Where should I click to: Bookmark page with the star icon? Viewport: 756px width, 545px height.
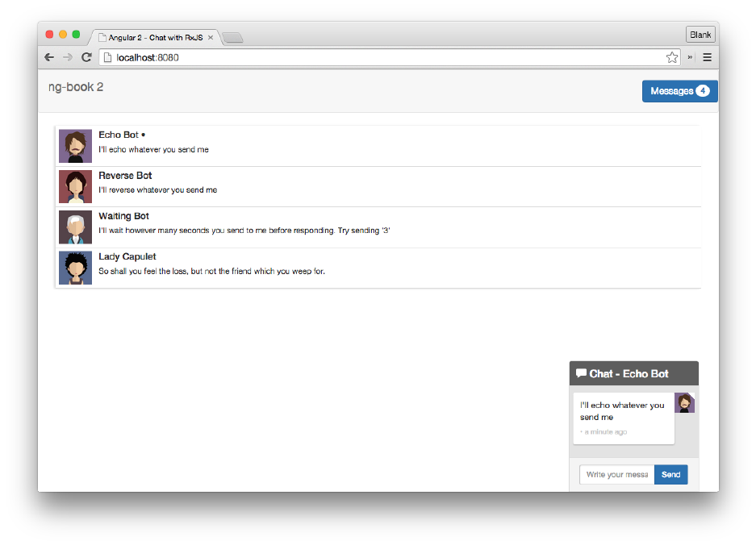pyautogui.click(x=671, y=57)
